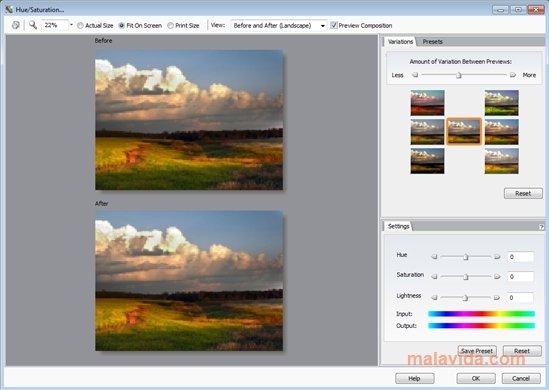Decrease Saturation with left arrow

pos(434,277)
